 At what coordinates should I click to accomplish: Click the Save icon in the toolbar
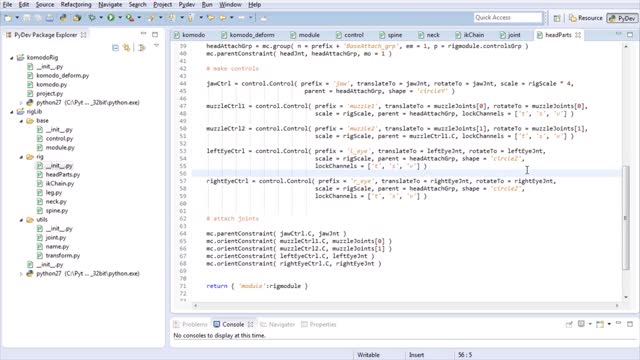[x=27, y=18]
